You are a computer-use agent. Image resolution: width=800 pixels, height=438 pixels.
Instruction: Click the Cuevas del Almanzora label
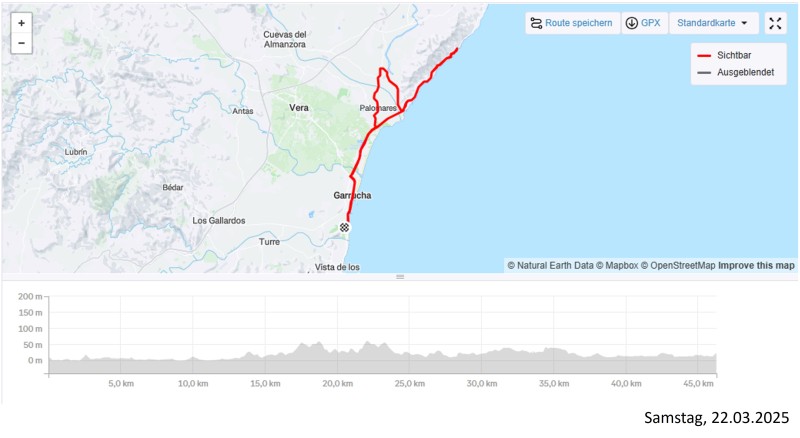(284, 40)
